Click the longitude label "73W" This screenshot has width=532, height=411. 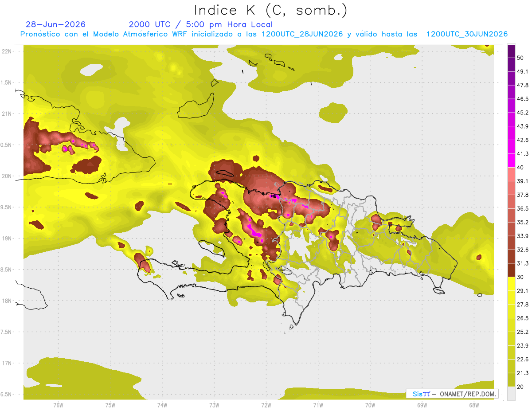(214, 405)
